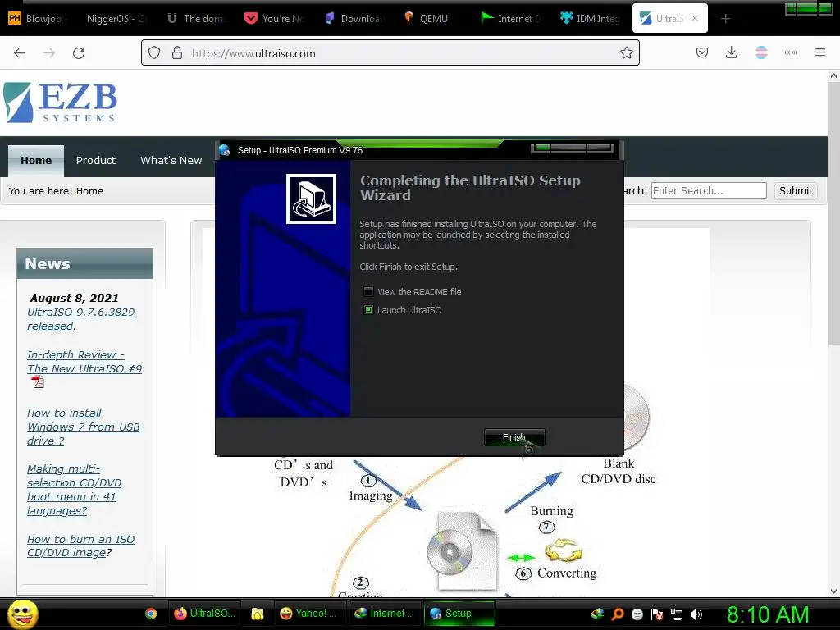Viewport: 840px width, 630px height.
Task: Open the What's New navigation item
Action: coord(171,160)
